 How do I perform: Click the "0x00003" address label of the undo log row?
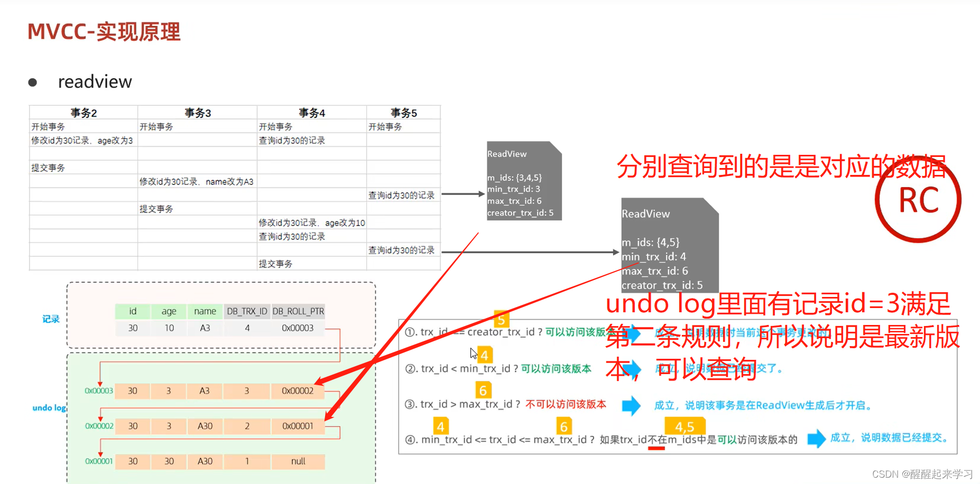[99, 391]
